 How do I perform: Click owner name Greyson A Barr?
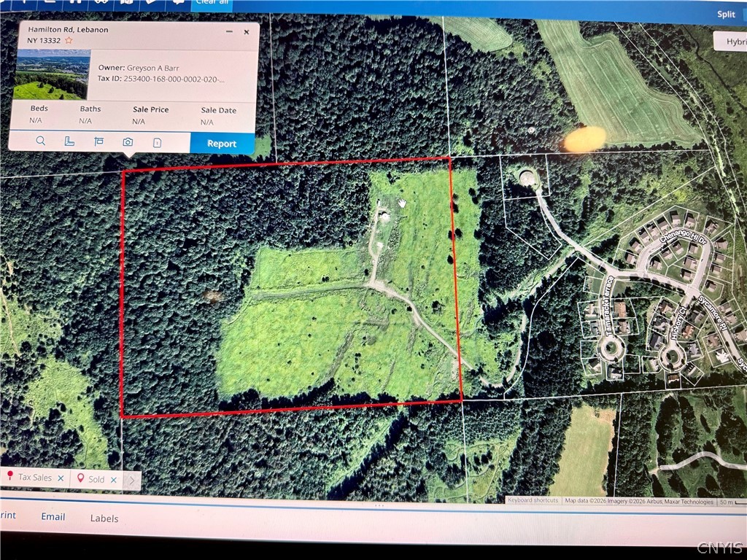pos(153,68)
